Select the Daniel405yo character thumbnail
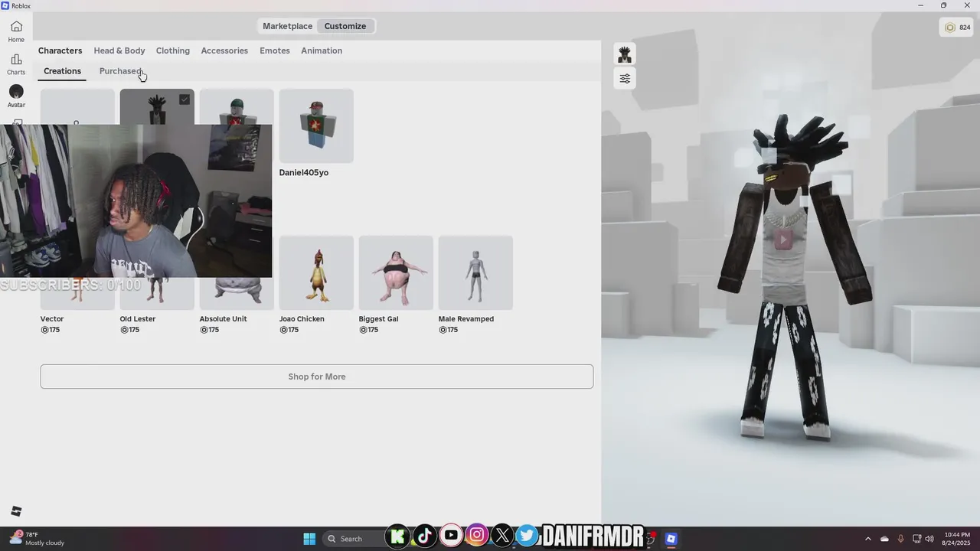This screenshot has width=980, height=551. [316, 126]
